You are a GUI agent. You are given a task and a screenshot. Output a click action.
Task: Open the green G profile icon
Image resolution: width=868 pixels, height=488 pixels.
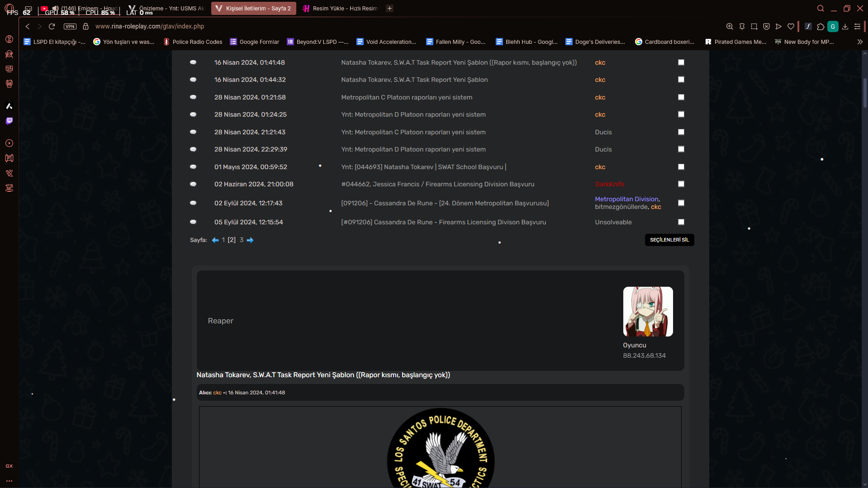point(833,26)
